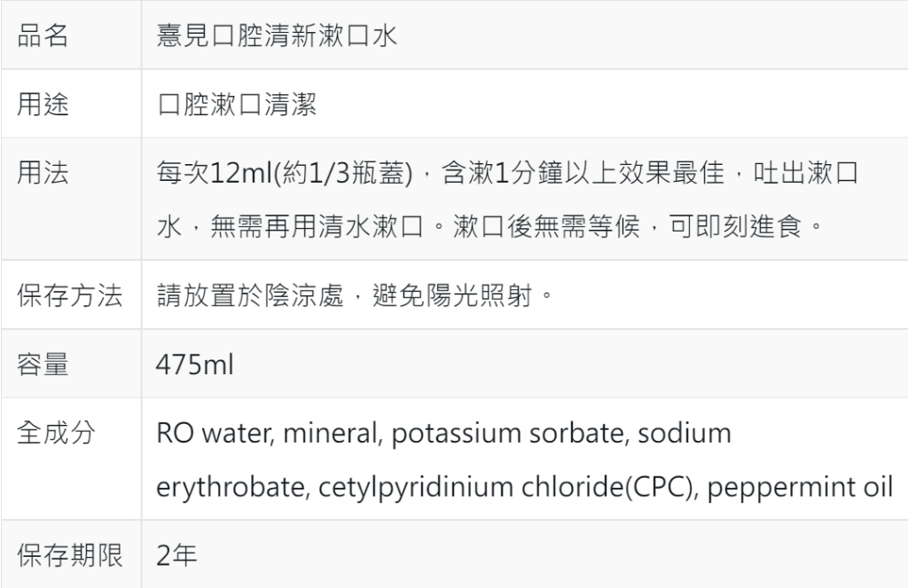This screenshot has width=908, height=588.
Task: Click the words RO water
Action: coord(206,434)
